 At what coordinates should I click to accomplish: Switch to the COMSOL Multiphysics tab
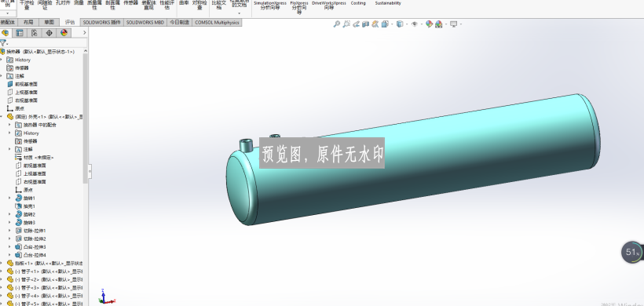pyautogui.click(x=217, y=23)
